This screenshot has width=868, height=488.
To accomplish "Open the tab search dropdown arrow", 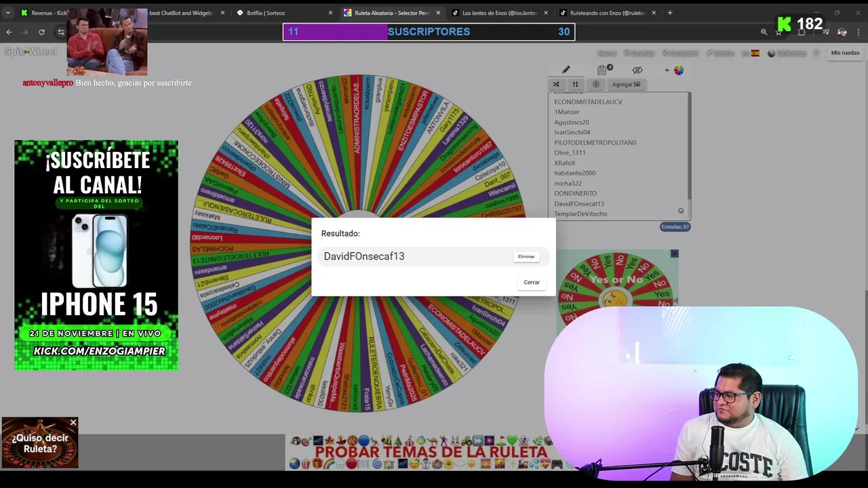I will [8, 13].
